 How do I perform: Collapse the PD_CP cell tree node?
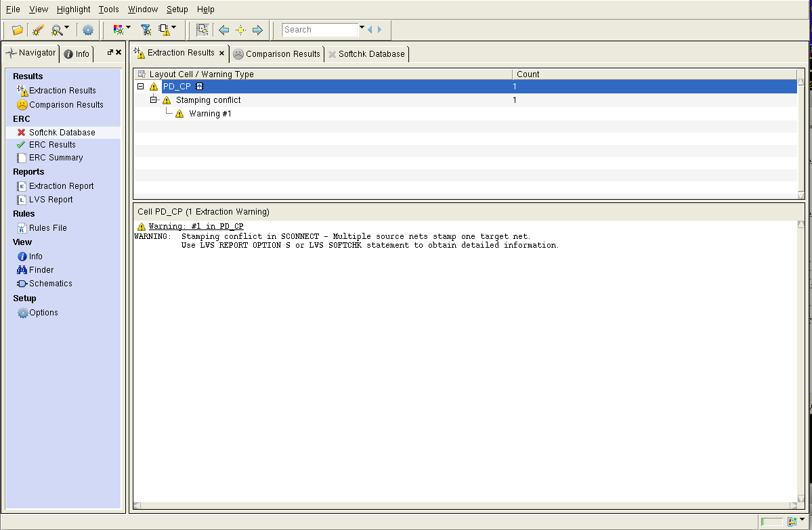click(x=140, y=87)
